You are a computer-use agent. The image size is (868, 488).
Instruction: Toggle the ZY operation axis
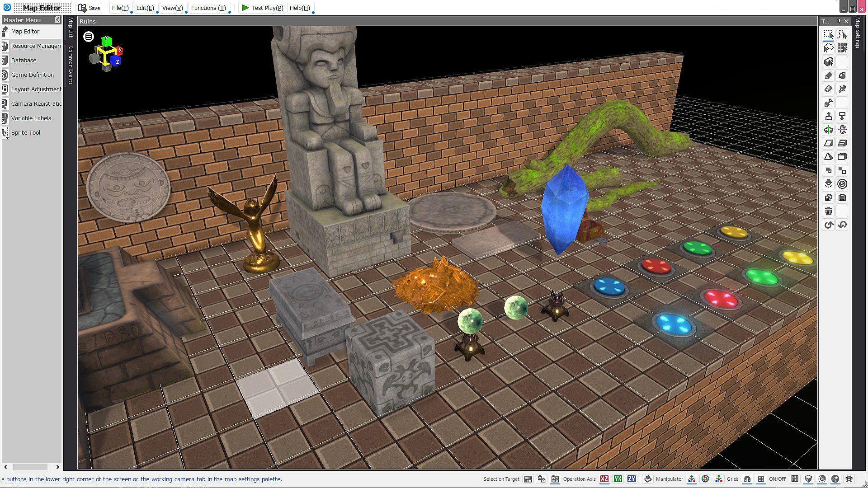[632, 479]
